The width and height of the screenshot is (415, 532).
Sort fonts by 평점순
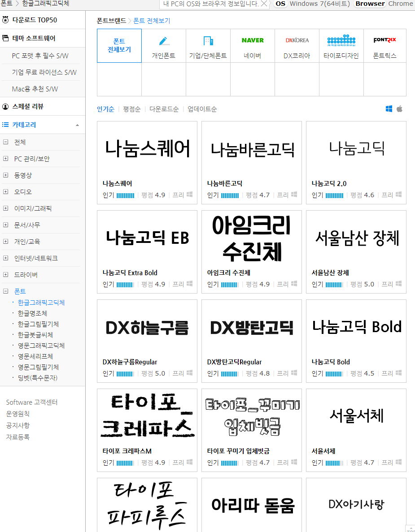pos(132,109)
